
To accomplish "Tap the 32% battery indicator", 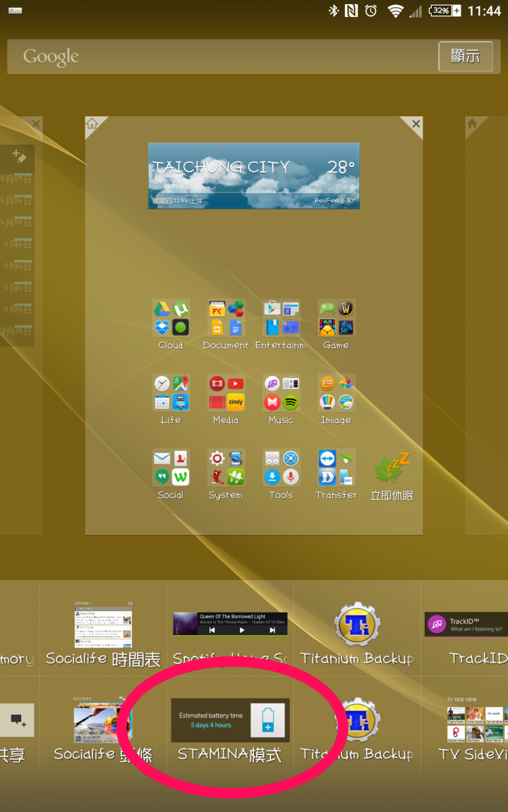I will click(x=445, y=11).
